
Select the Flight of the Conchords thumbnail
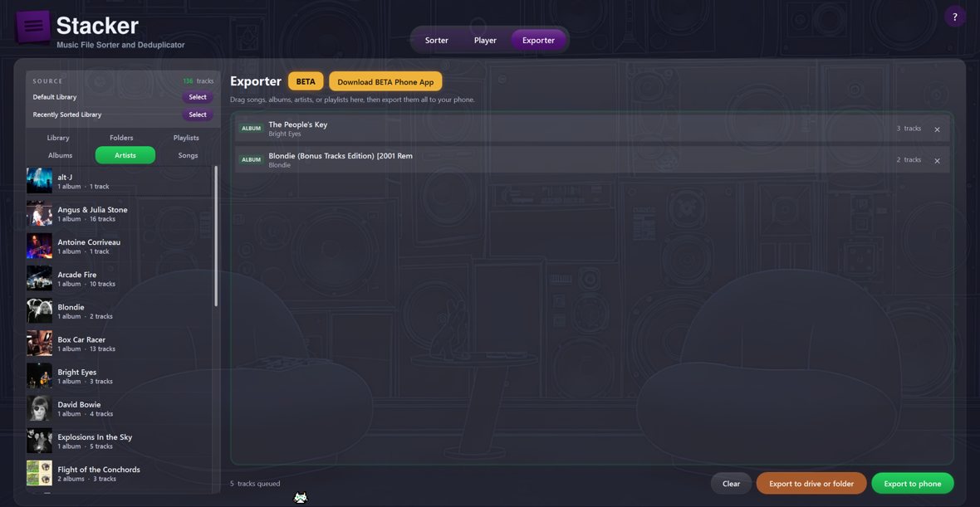(39, 473)
